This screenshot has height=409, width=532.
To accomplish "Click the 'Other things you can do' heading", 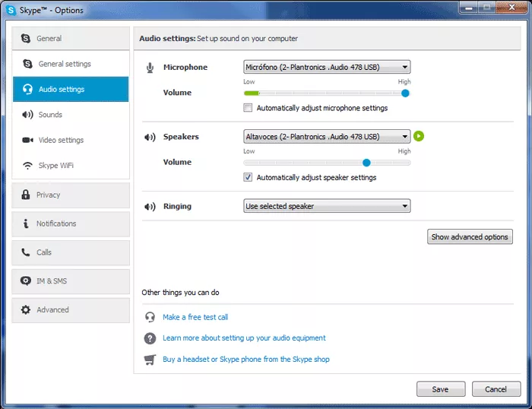I will (181, 292).
